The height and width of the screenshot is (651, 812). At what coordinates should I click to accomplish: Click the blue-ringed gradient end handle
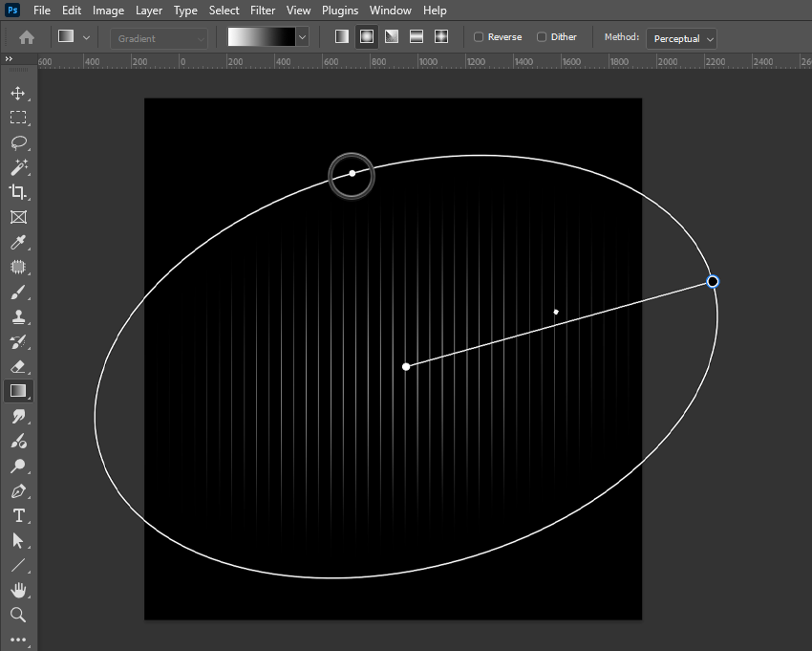[x=713, y=281]
